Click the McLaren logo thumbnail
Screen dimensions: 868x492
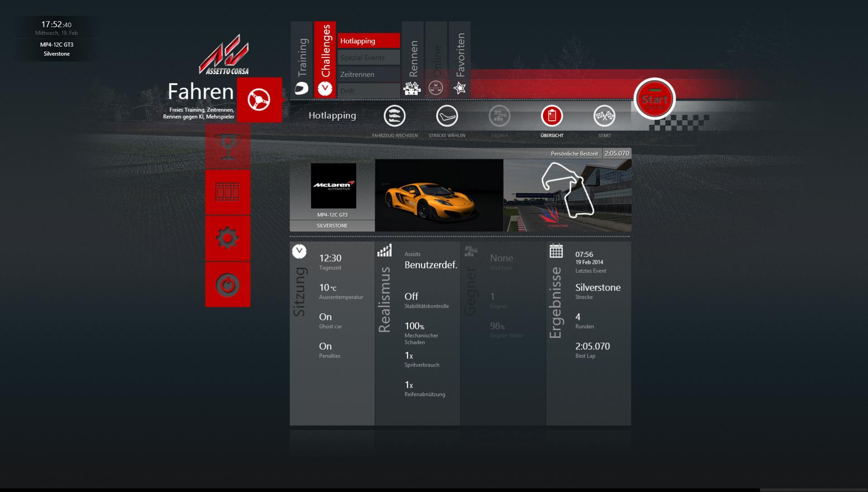click(x=334, y=186)
